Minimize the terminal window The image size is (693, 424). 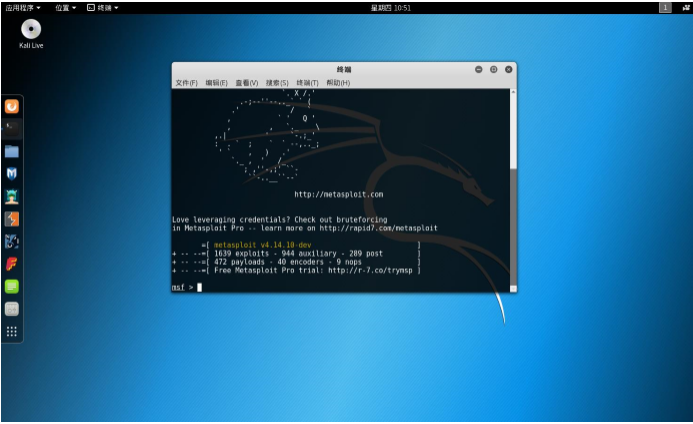click(479, 69)
